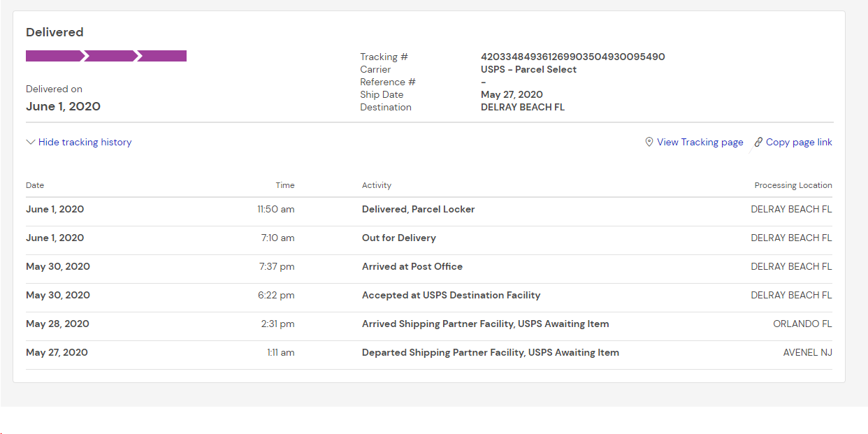
Task: Click the Date column header
Action: pyautogui.click(x=35, y=185)
